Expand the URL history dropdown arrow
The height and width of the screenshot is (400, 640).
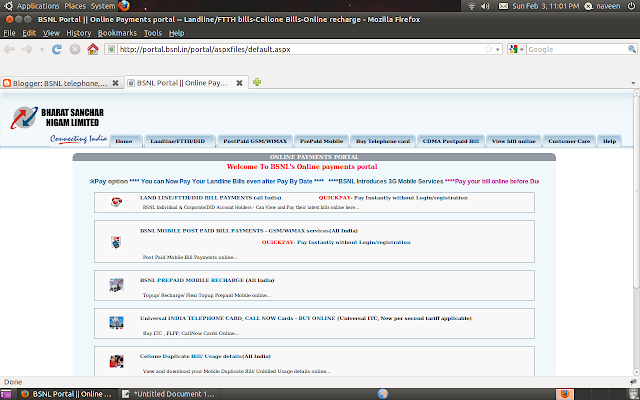(x=498, y=49)
